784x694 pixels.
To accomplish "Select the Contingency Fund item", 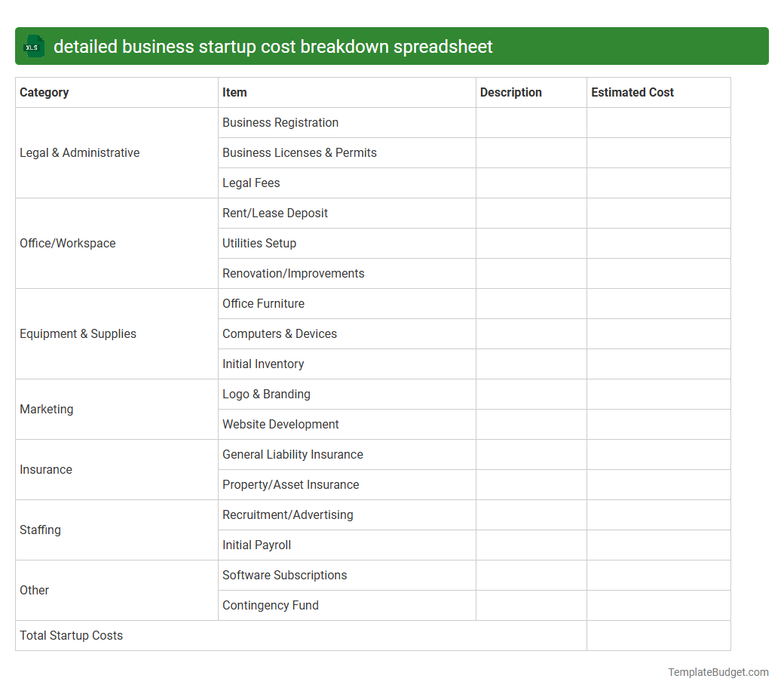I will pos(271,605).
